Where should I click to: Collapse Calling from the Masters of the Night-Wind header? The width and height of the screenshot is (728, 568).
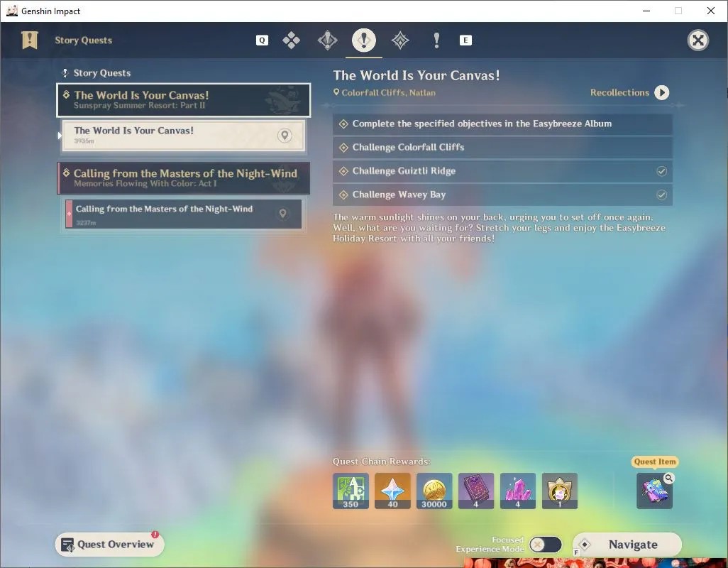(183, 178)
